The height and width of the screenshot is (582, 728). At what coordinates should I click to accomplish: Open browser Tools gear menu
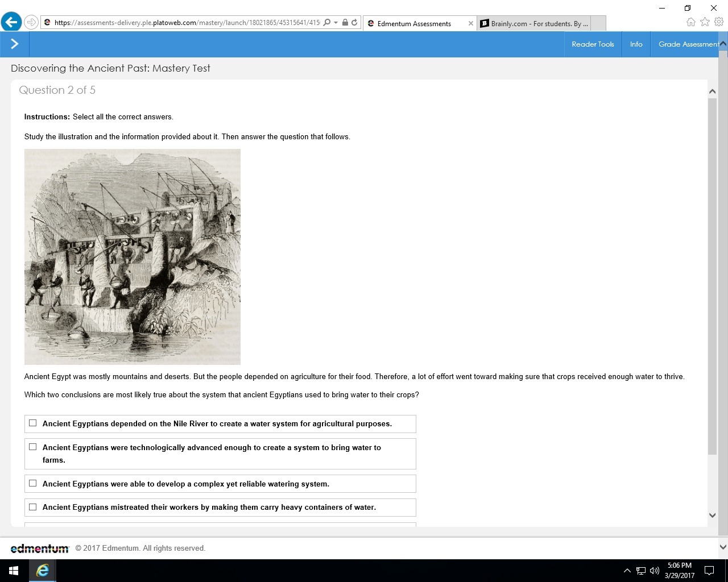coord(719,22)
